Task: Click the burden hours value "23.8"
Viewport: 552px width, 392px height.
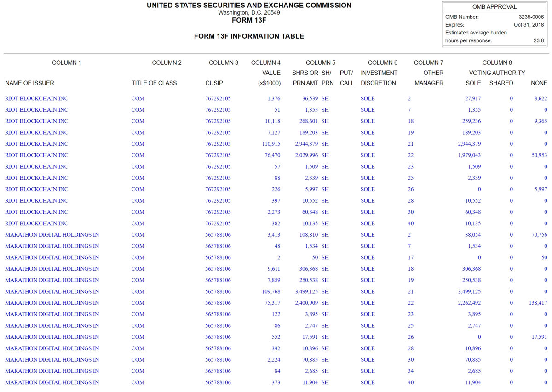Action: point(539,40)
